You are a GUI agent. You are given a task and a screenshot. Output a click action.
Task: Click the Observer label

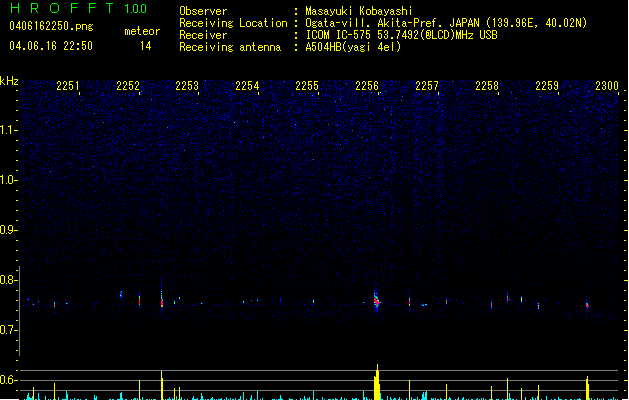click(x=203, y=11)
